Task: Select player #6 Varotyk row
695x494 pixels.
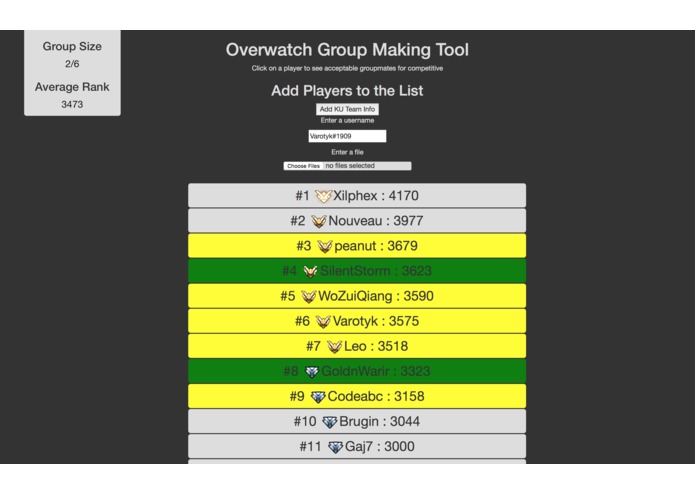Action: (357, 321)
